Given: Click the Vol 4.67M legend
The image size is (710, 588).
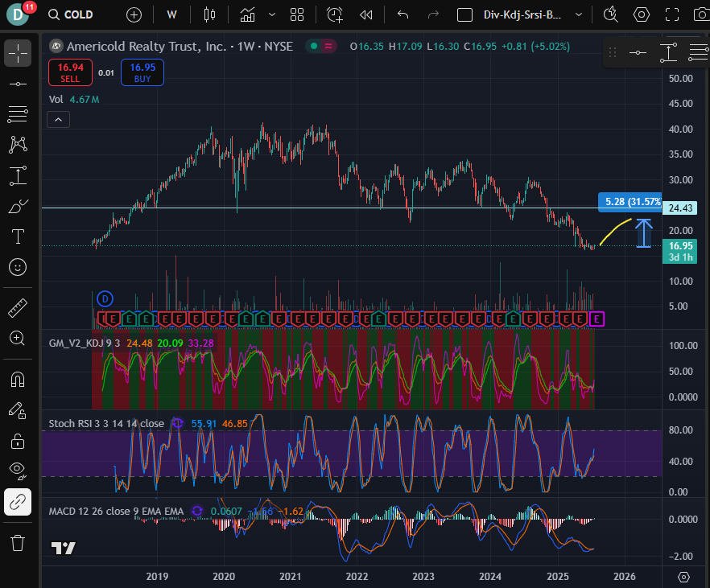Looking at the screenshot, I should coord(74,100).
